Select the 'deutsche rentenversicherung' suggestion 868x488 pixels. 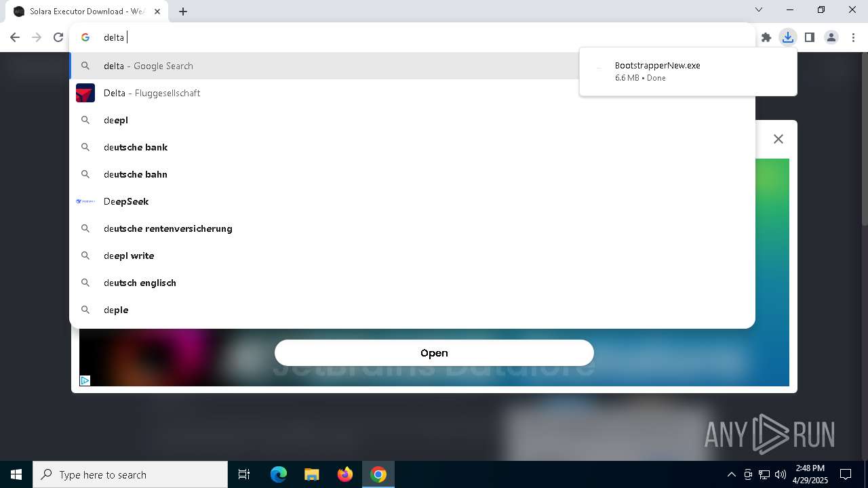point(412,228)
